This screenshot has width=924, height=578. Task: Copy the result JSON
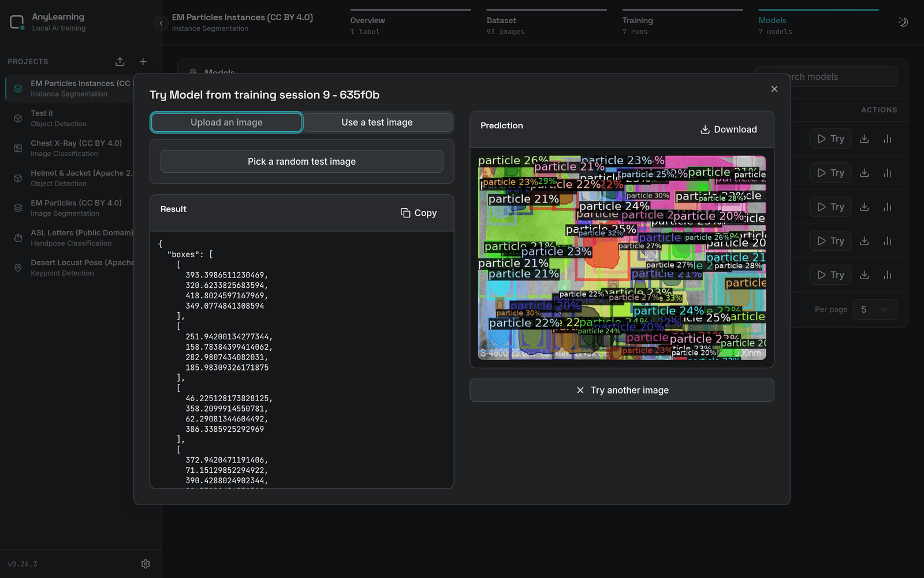419,213
